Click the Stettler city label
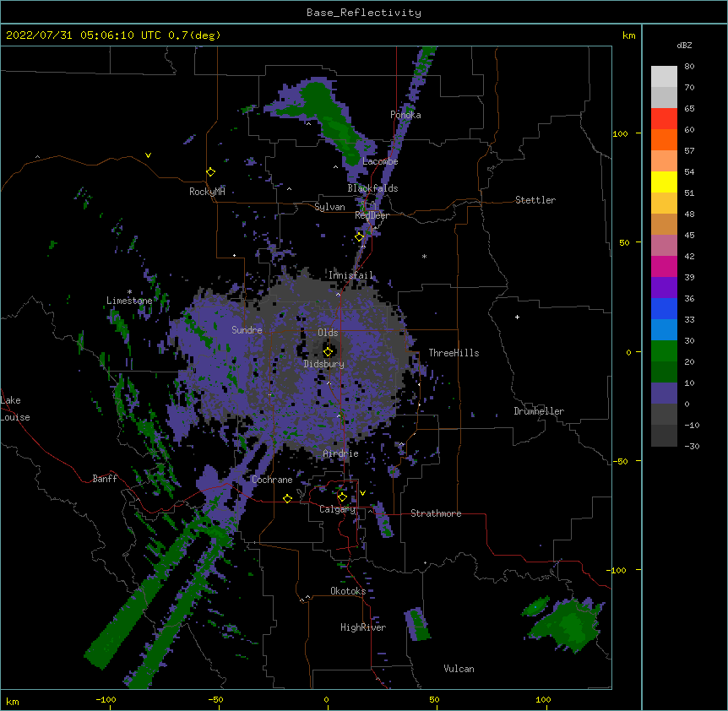This screenshot has width=728, height=711. coord(535,200)
